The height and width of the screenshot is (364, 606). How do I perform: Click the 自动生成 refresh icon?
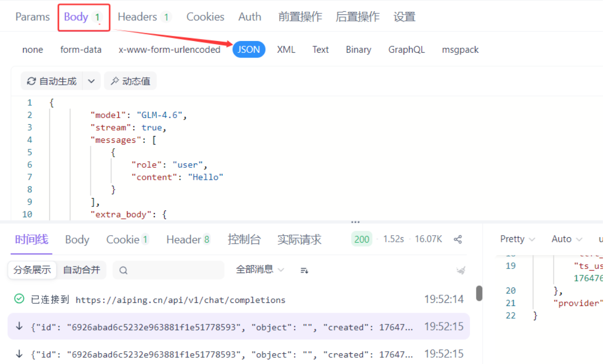(31, 81)
